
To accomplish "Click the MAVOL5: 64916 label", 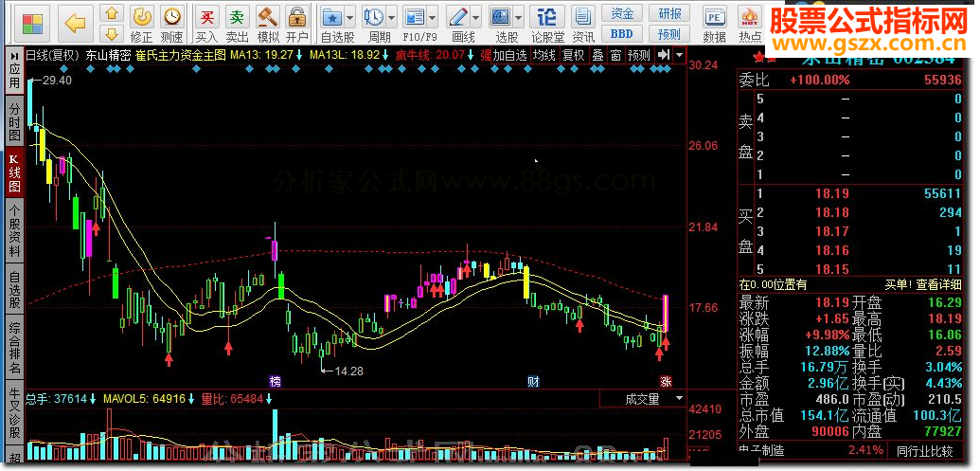I will point(144,398).
